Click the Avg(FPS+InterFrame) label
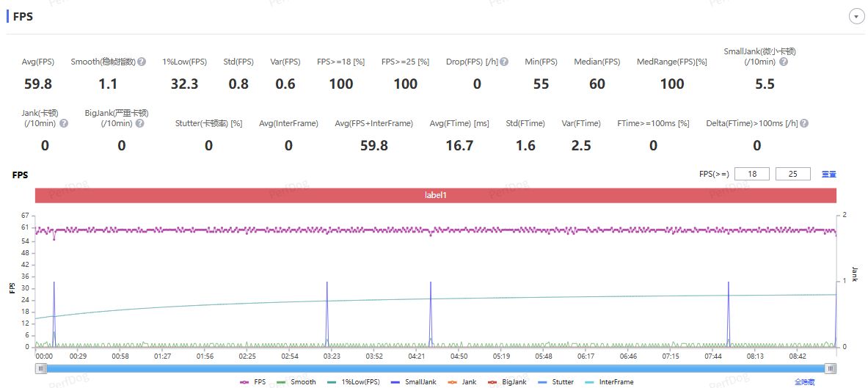 (374, 123)
